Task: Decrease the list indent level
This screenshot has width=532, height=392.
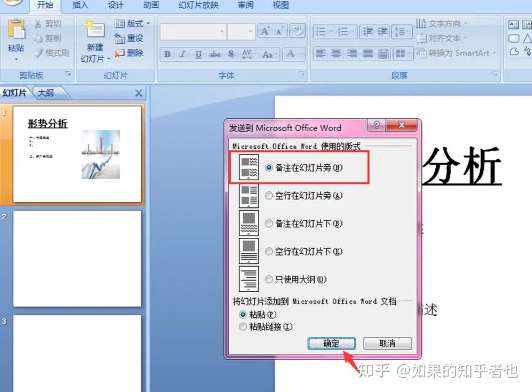Action: tap(367, 31)
